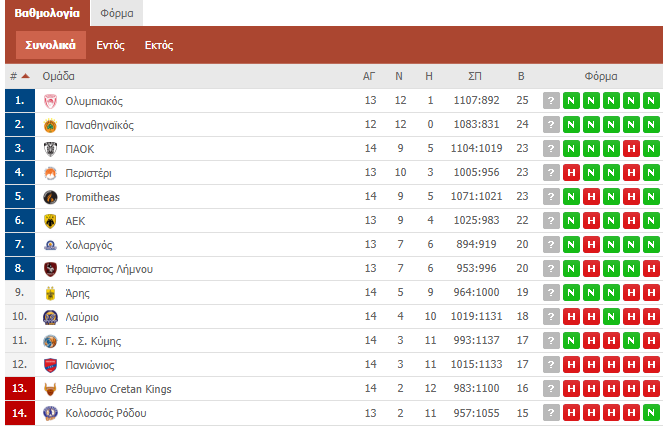
Task: Click the Παναθηναϊκός clover logo
Action: tap(50, 125)
